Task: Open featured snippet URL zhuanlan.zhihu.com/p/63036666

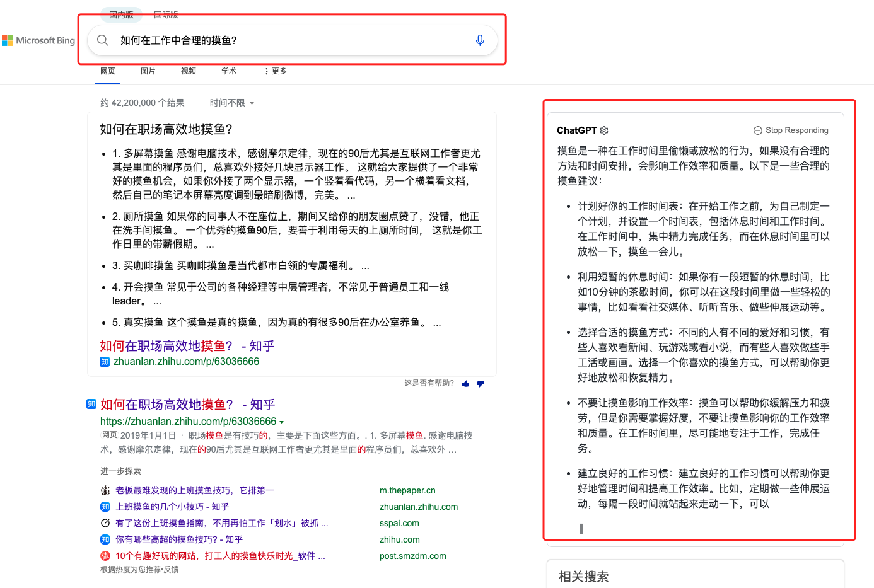Action: pyautogui.click(x=186, y=362)
